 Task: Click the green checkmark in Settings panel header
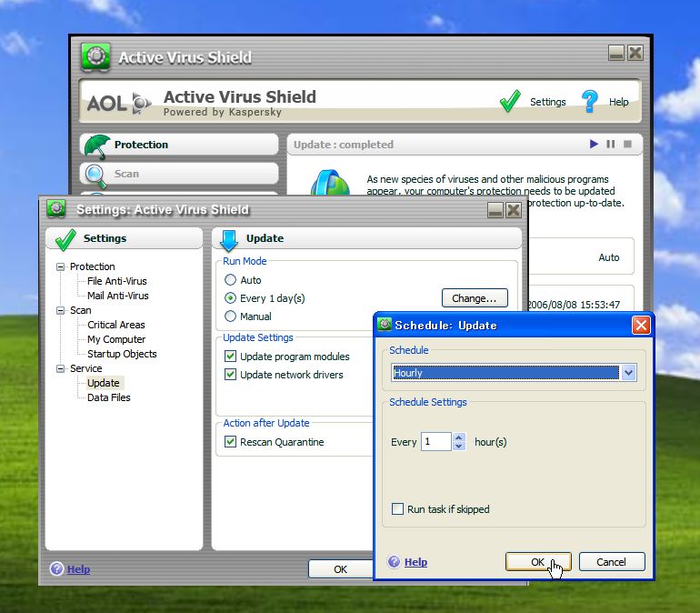(66, 239)
